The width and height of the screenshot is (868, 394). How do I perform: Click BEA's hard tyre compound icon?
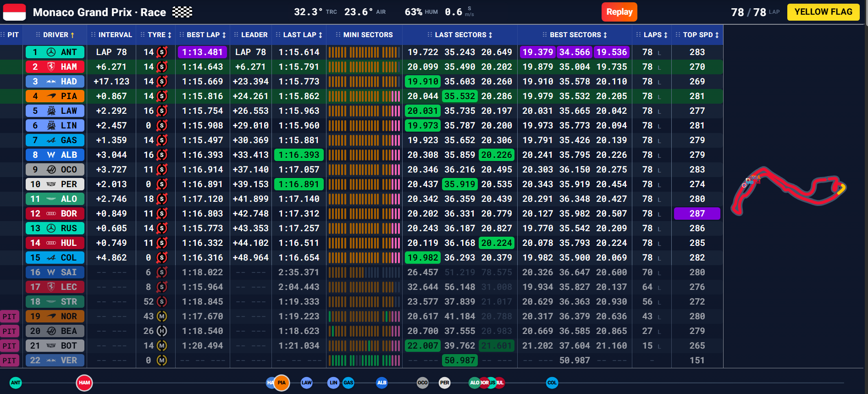[162, 331]
